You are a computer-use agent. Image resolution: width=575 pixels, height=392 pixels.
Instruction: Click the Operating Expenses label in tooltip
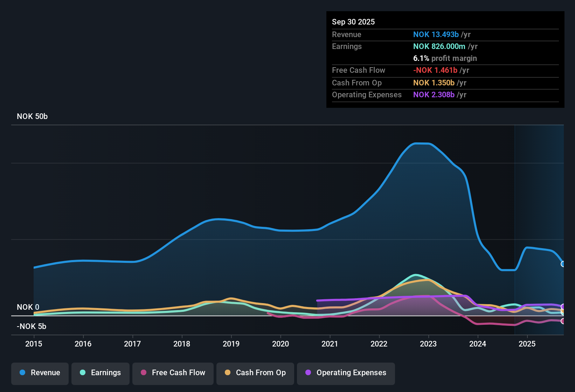point(367,95)
